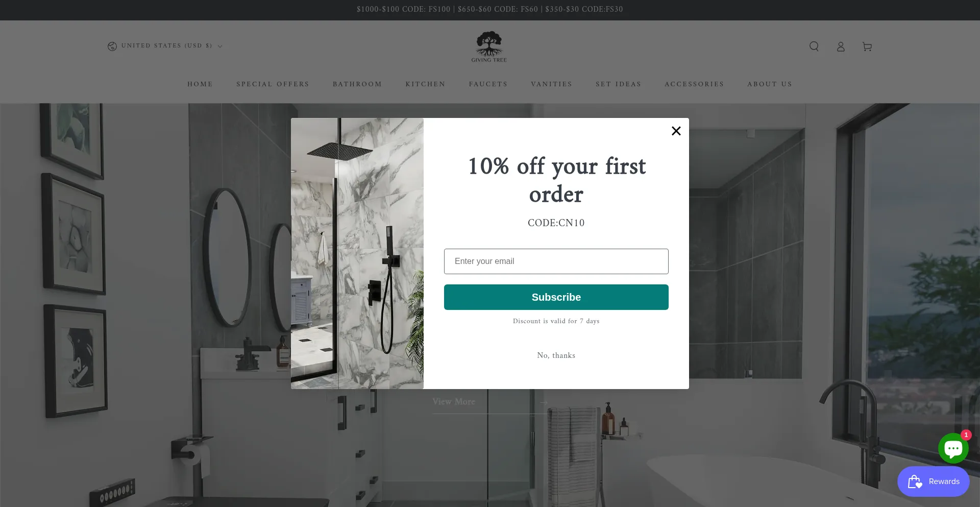Open the account login icon
The image size is (980, 507).
click(x=841, y=46)
